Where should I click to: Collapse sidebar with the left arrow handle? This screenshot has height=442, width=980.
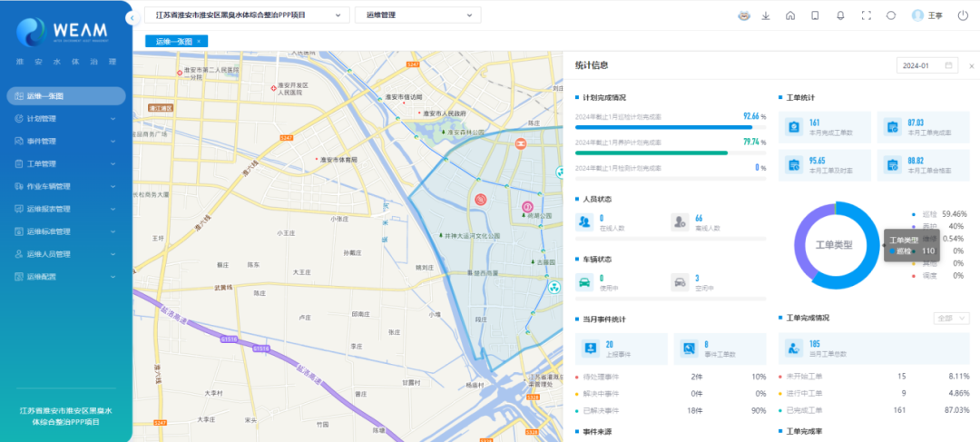132,17
